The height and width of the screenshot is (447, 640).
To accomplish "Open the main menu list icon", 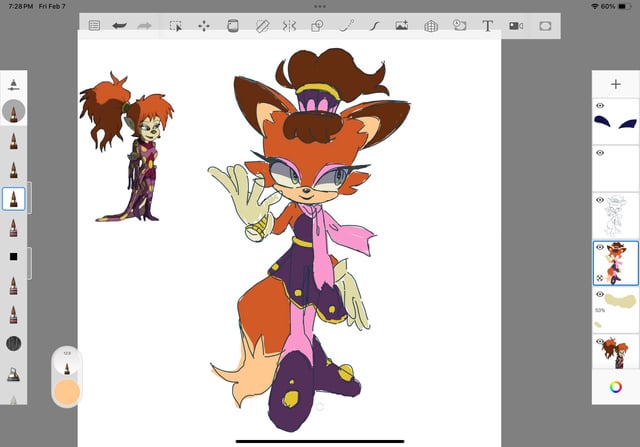I will (x=94, y=26).
